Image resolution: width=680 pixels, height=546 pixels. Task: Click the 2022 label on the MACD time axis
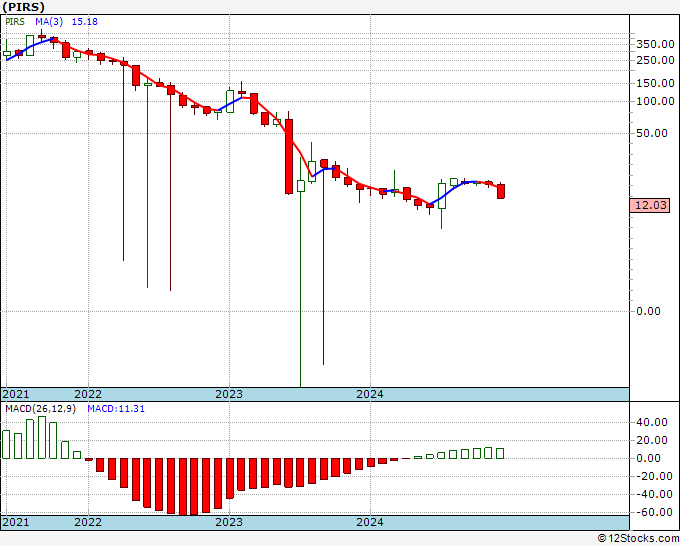(x=88, y=522)
